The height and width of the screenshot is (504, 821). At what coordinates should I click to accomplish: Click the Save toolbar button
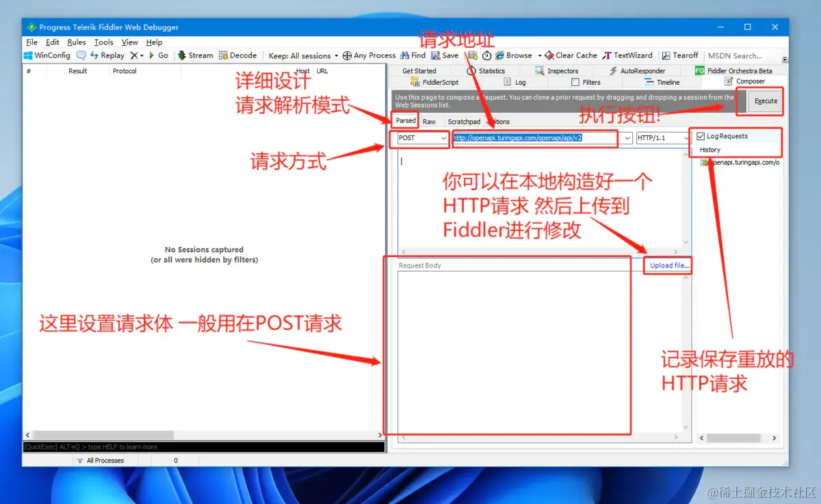click(445, 55)
